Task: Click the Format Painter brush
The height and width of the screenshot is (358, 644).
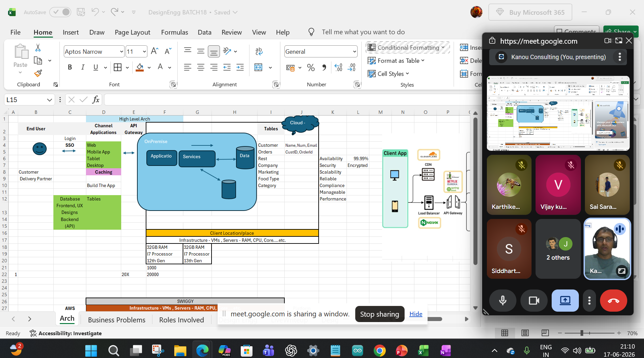Action: pyautogui.click(x=38, y=73)
